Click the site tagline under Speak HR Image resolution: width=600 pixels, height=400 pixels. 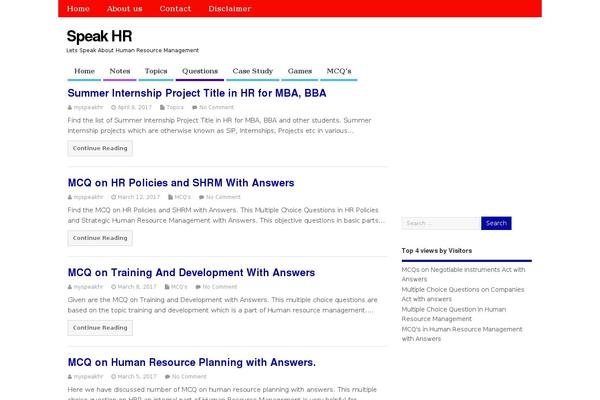(x=132, y=51)
